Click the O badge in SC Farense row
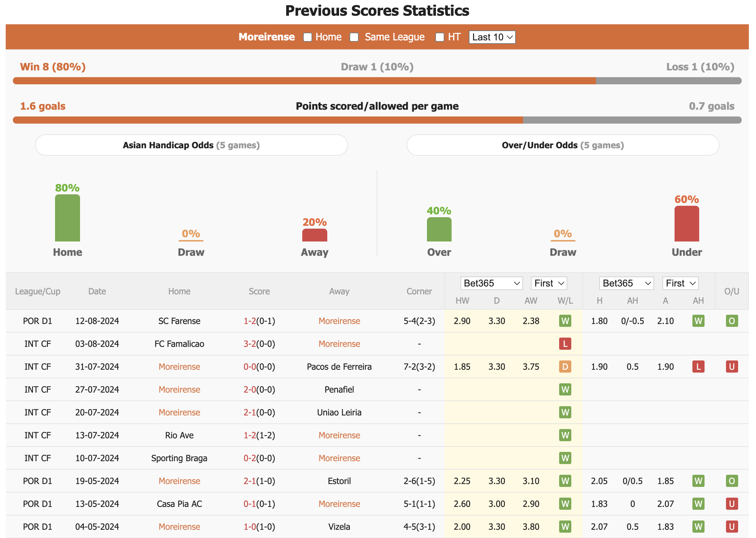 (x=732, y=321)
